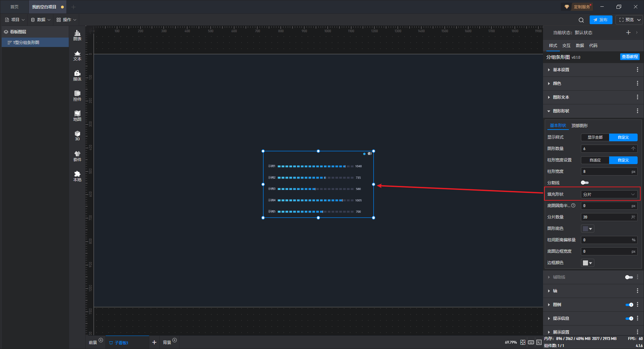
Task: Open the more options menu for 基本设置
Action: point(637,70)
